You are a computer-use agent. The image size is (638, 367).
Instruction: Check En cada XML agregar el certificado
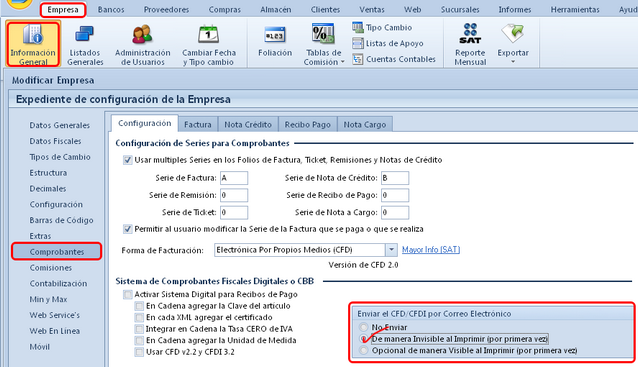139,317
